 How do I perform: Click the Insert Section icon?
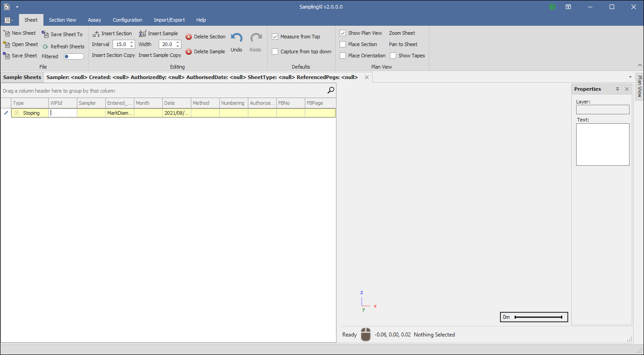click(x=96, y=34)
